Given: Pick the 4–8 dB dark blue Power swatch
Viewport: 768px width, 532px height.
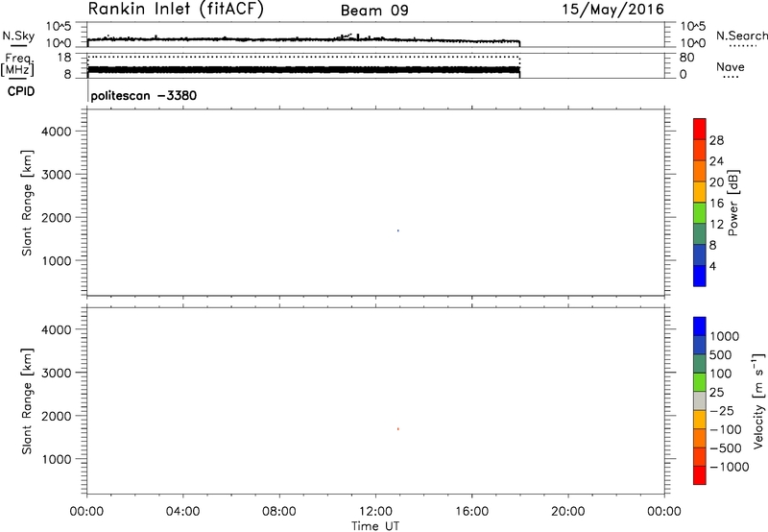Looking at the screenshot, I should pos(700,254).
